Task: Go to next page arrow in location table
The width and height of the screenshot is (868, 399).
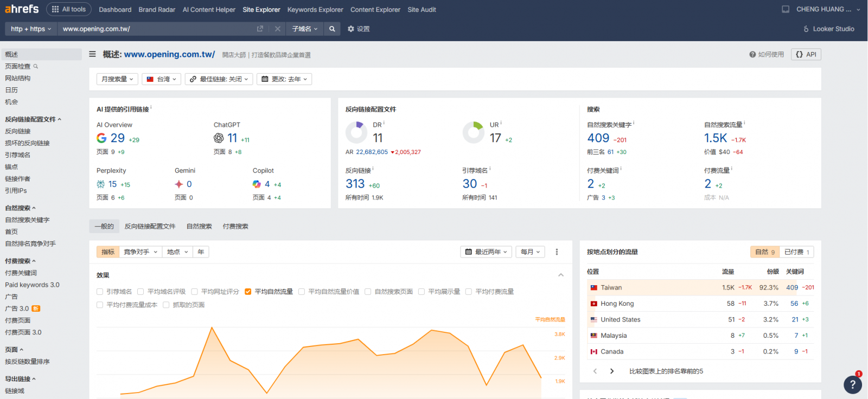Action: click(x=612, y=371)
